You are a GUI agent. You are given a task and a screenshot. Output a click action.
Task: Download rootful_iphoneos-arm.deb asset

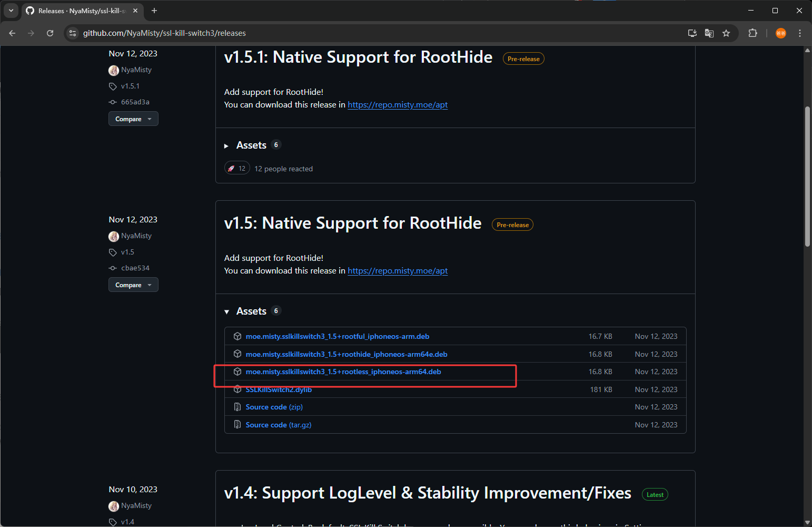(338, 336)
